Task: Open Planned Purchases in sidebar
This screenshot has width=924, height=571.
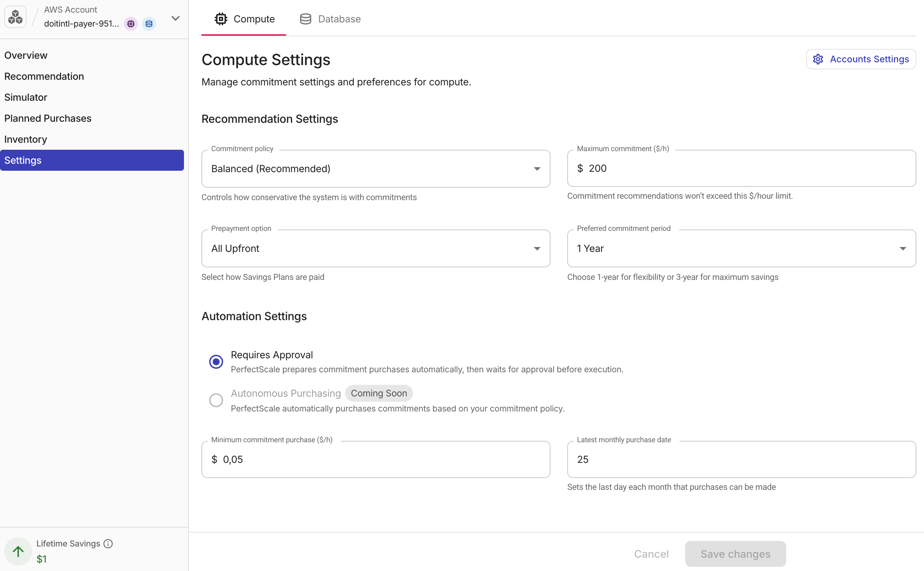Action: point(92,118)
